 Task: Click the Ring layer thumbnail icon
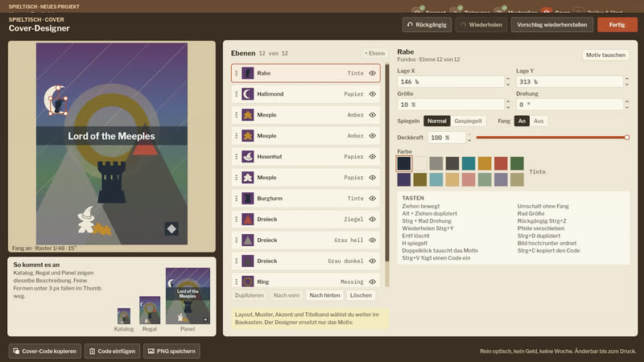point(247,282)
